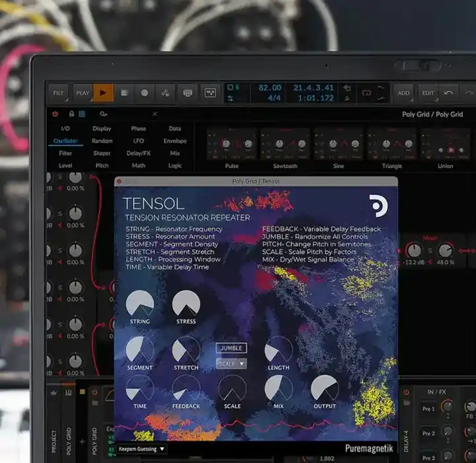The height and width of the screenshot is (463, 476).
Task: Select the Oscillator module category
Action: click(x=65, y=141)
